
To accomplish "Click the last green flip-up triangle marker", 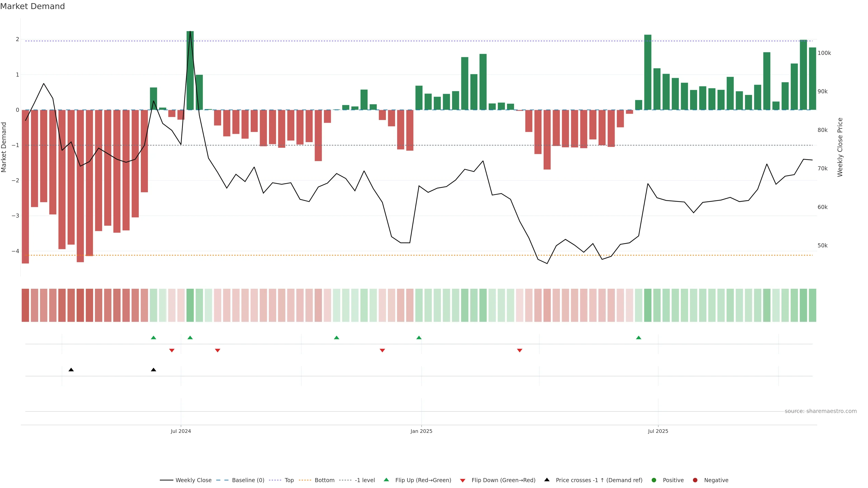I will coord(639,338).
